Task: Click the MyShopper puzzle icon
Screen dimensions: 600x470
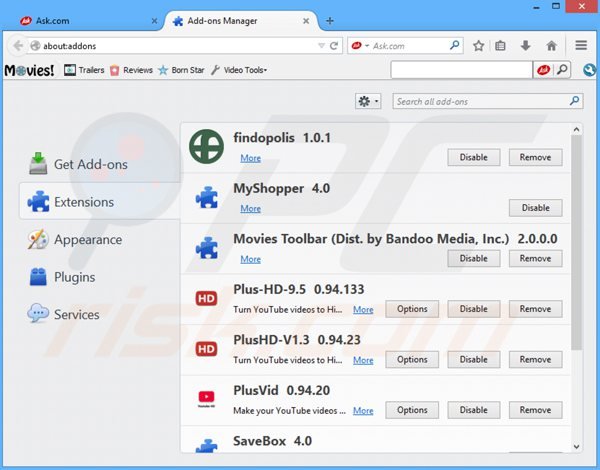Action: (207, 197)
